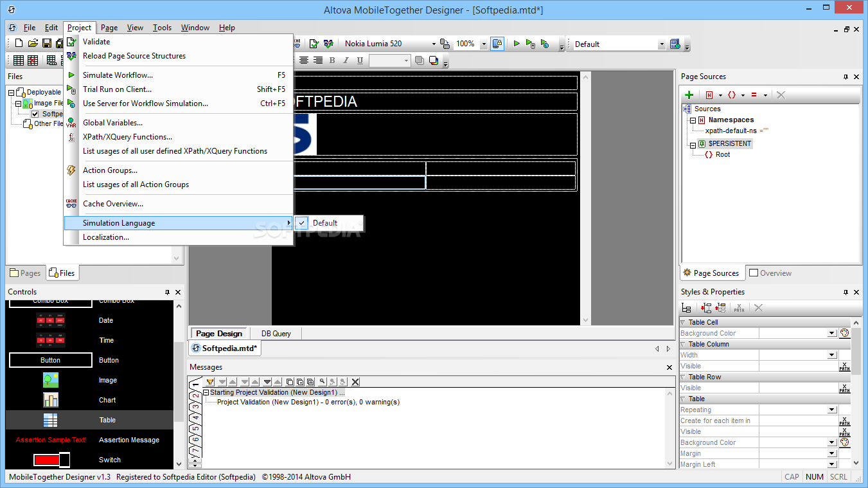
Task: Select the Switch control in Controls list
Action: (89, 460)
